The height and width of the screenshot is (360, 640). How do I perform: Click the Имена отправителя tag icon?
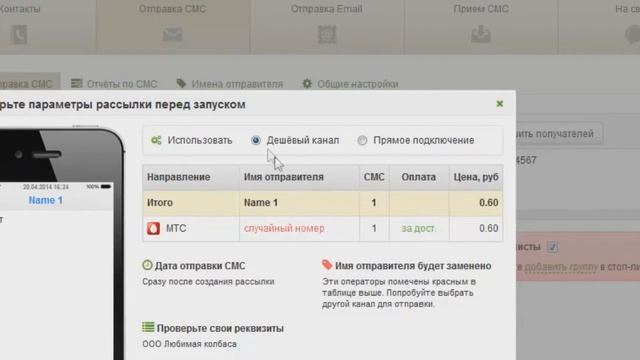(181, 84)
